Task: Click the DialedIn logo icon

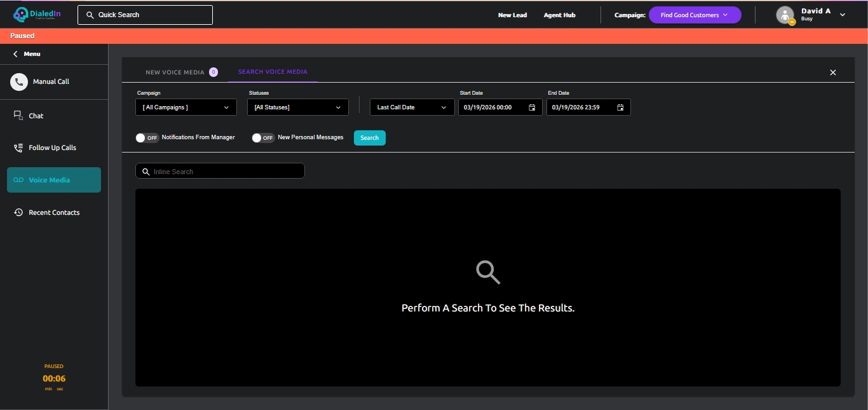Action: (21, 14)
